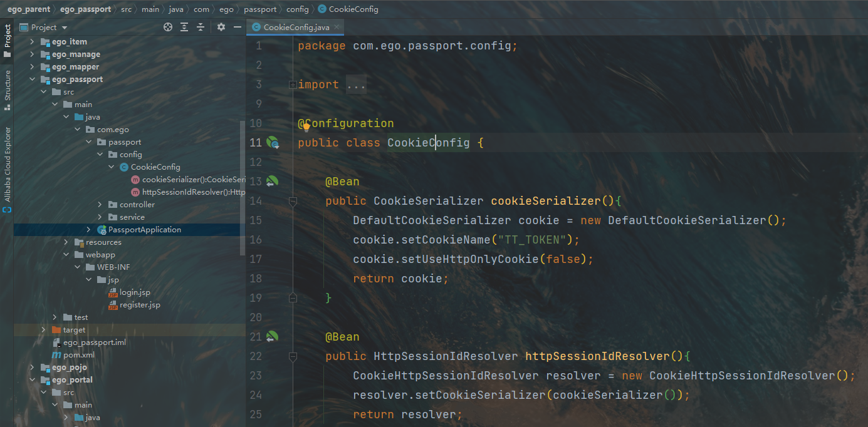Click the passport breadcrumb segment
868x427 pixels.
point(260,9)
